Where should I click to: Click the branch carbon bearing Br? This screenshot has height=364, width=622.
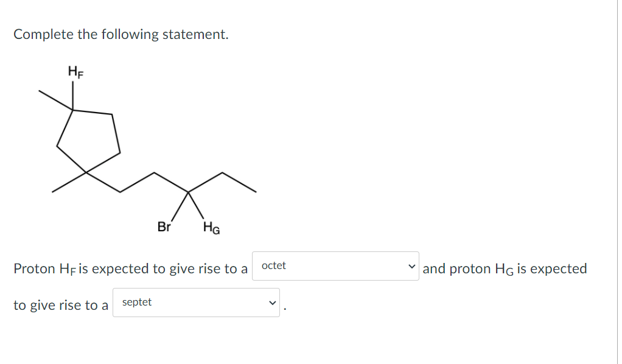click(187, 194)
